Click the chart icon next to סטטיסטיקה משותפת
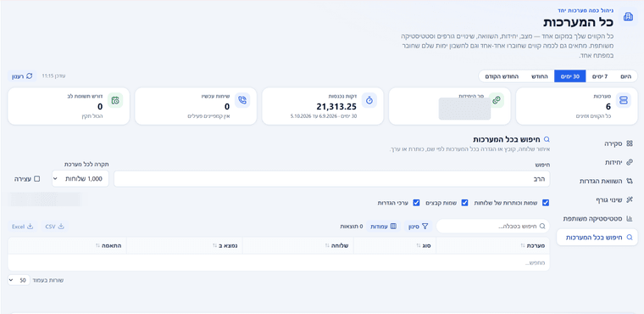 [630, 218]
